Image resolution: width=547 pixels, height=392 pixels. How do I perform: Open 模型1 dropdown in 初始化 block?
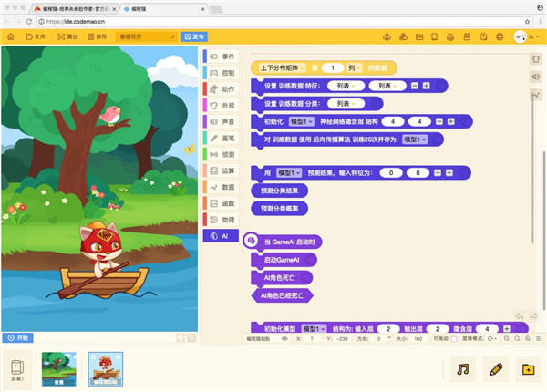pyautogui.click(x=302, y=121)
